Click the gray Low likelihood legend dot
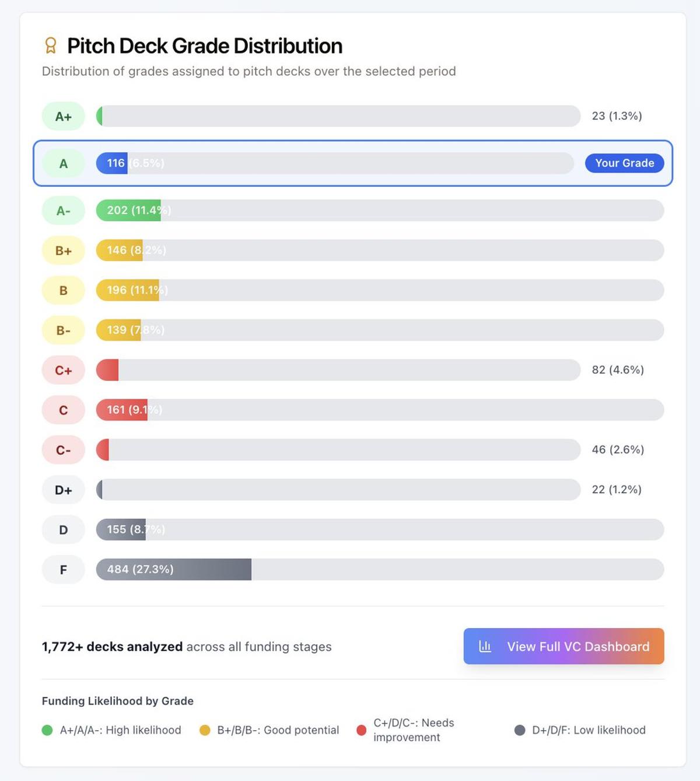Viewport: 700px width, 781px height. point(520,730)
